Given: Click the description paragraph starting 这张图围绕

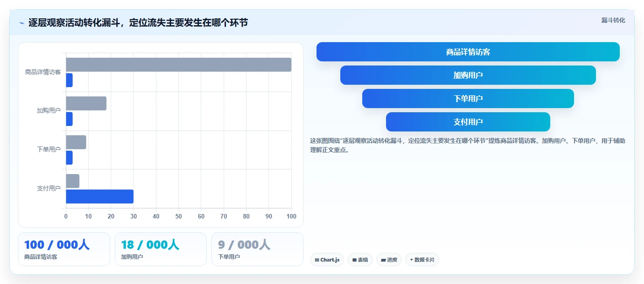Looking at the screenshot, I should [x=467, y=145].
